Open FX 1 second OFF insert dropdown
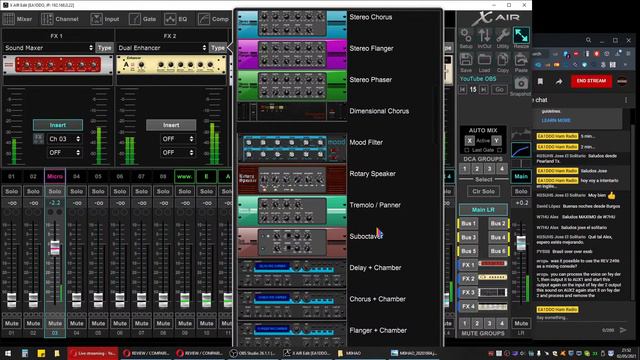This screenshot has width=640, height=360. point(64,152)
